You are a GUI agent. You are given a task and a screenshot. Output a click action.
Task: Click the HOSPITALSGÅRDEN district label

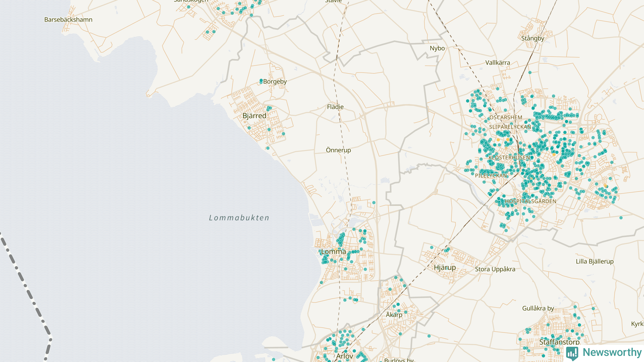click(x=530, y=201)
